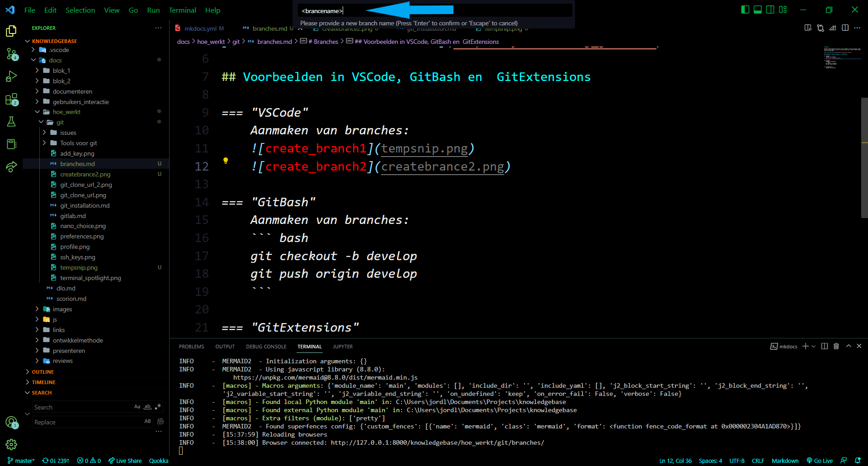
Task: Click the VS Code logo icon
Action: (10, 10)
